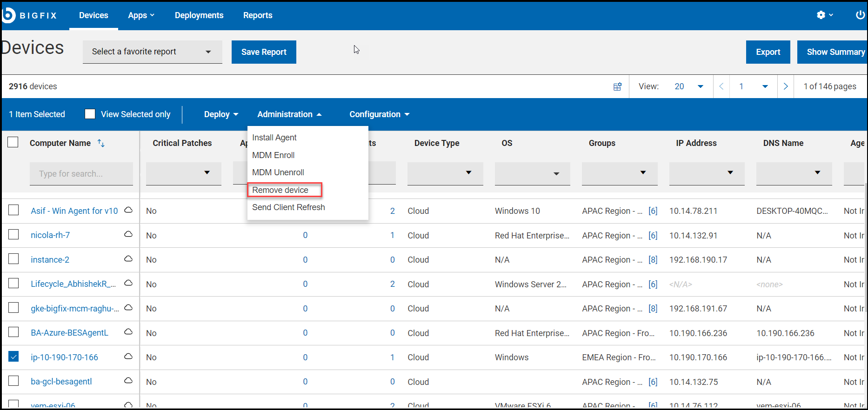The image size is (868, 410).
Task: Expand the Deploy dropdown menu
Action: tap(221, 114)
